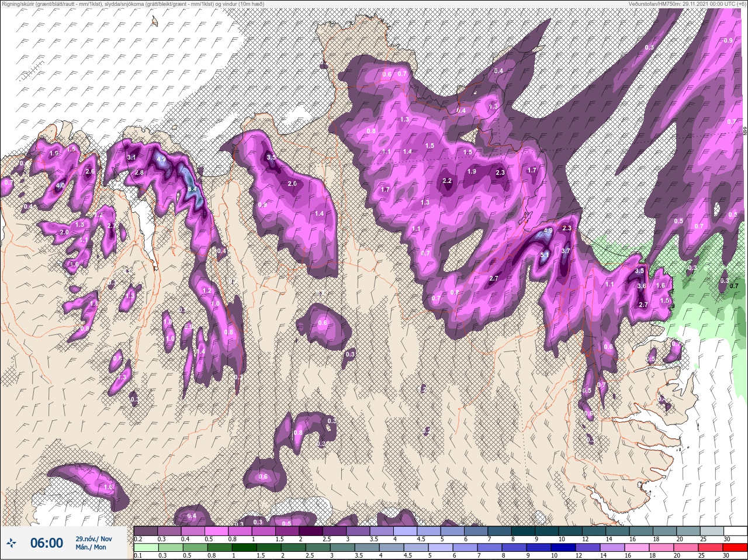Image resolution: width=748 pixels, height=560 pixels.
Task: Select the lower legend swatch labeled 16
Action: pos(637,548)
